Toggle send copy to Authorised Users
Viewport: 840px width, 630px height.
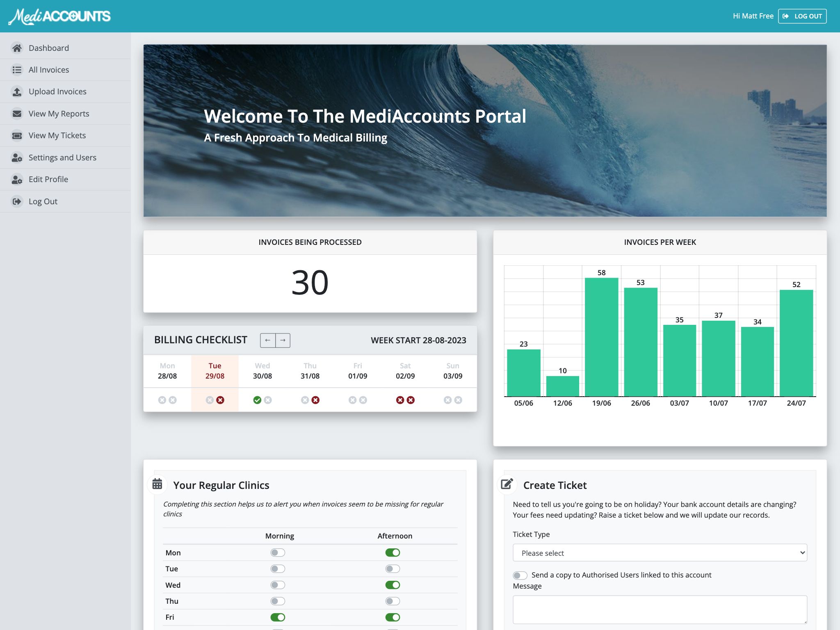(520, 575)
